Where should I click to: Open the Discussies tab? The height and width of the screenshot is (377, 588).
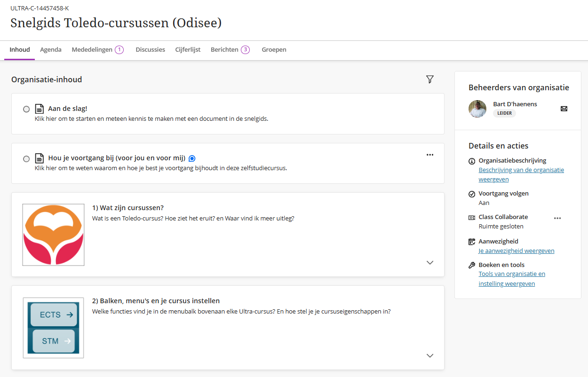151,50
